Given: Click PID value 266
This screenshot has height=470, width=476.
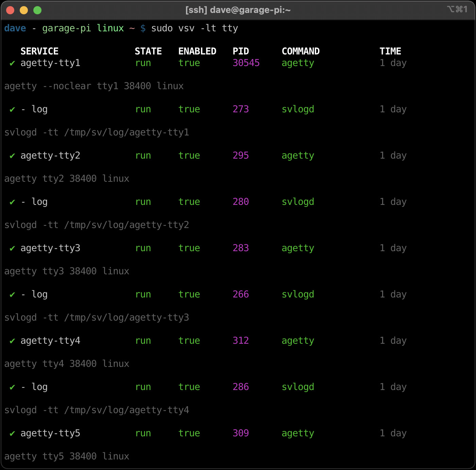Looking at the screenshot, I should click(x=241, y=294).
